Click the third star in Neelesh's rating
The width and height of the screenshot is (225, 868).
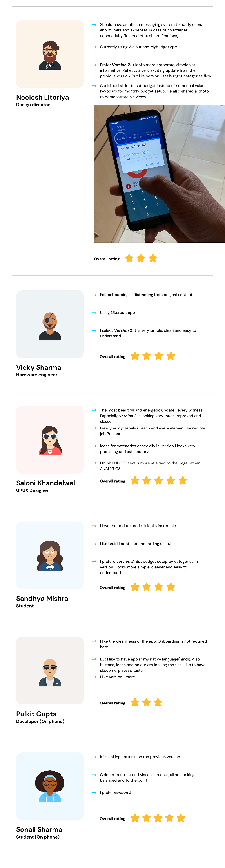153,258
